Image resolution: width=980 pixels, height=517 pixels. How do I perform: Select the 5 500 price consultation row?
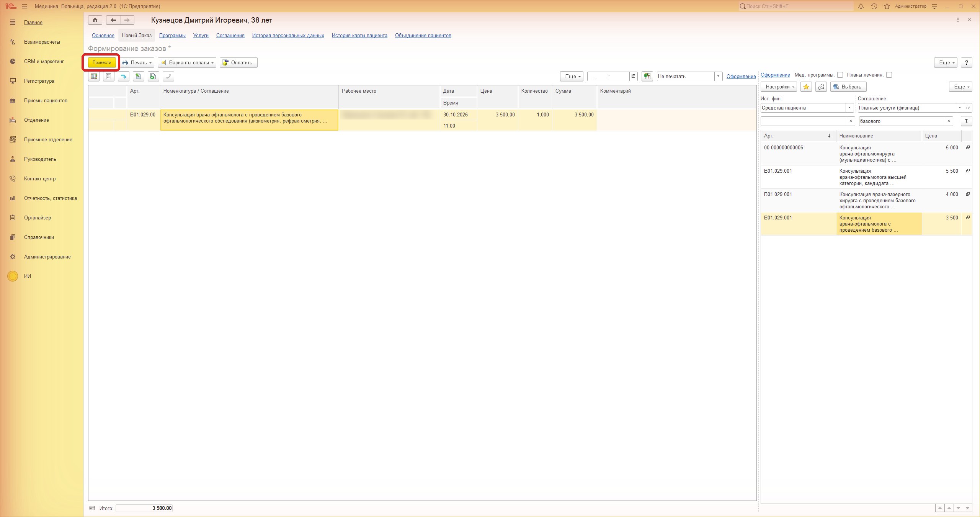point(866,177)
